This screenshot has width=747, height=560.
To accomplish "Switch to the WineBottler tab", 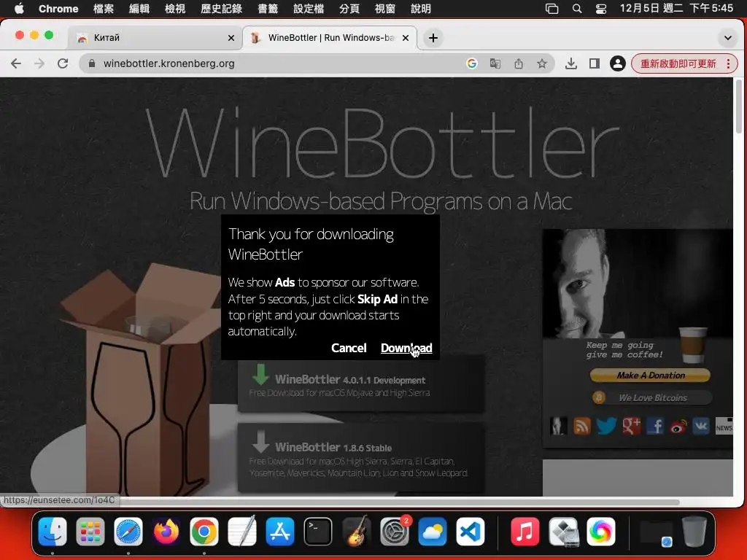I will point(329,38).
